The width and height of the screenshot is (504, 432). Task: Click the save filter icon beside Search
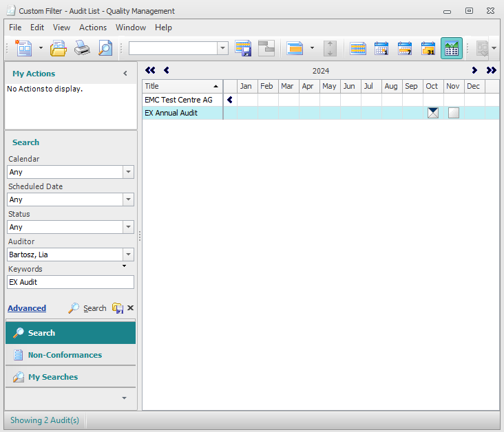point(118,308)
